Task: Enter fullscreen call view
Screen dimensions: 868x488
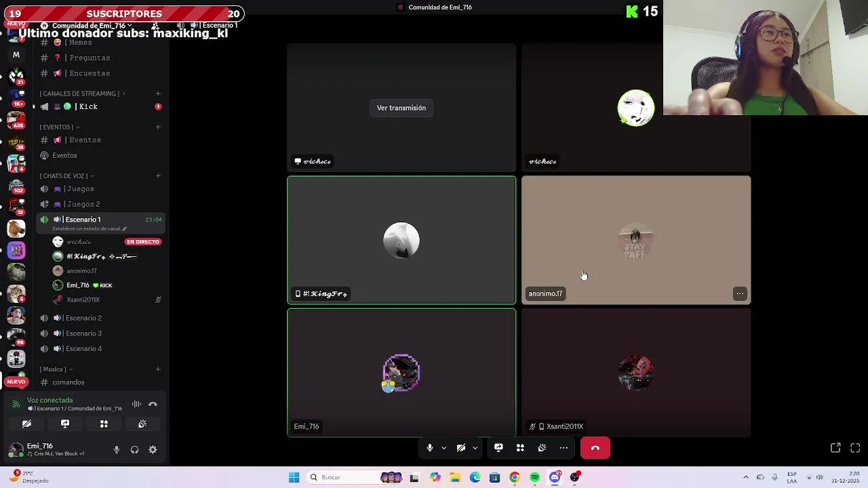Action: [x=855, y=448]
